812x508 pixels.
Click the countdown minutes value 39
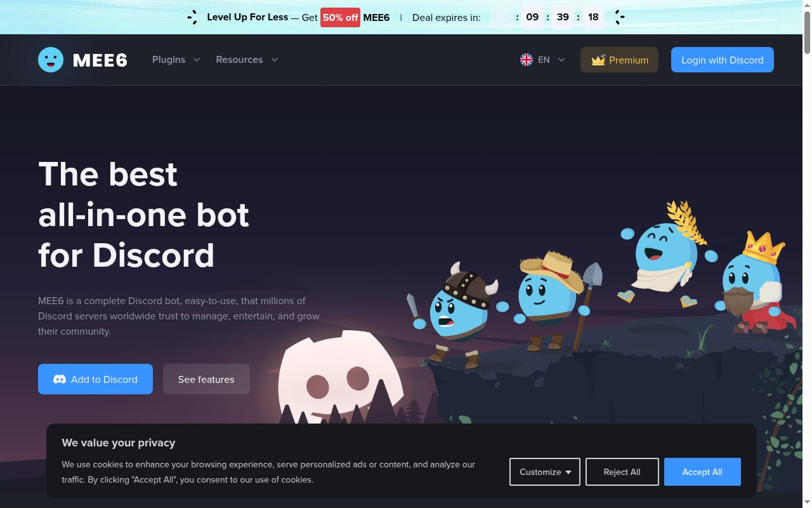[x=563, y=17]
